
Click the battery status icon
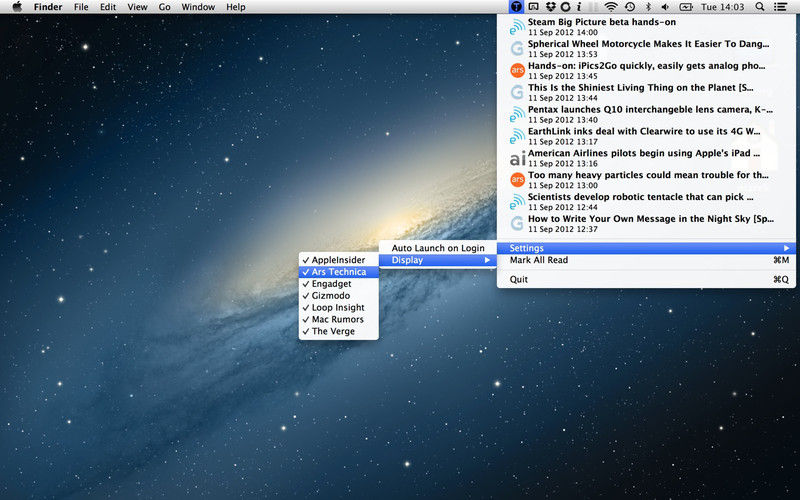(x=686, y=7)
